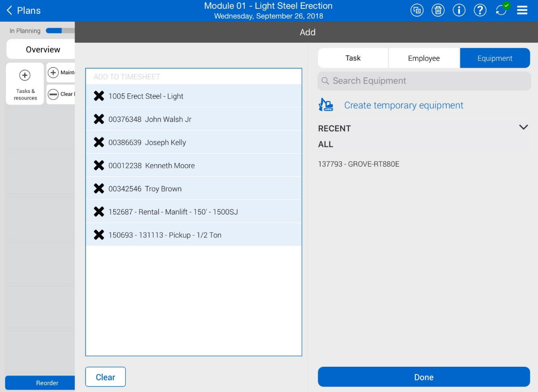The width and height of the screenshot is (538, 392).
Task: Remove Pickup 1/2 Ton equipment entry
Action: tap(99, 235)
